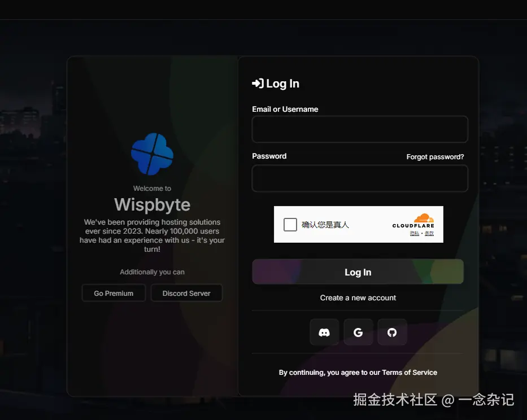Open Cloudflare privacy link in captcha
Screen dimensions: 527x420
pos(415,234)
